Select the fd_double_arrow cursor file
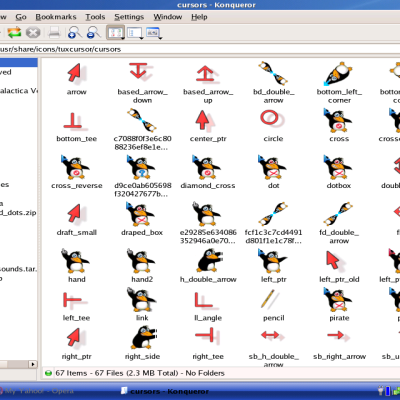 tap(339, 223)
